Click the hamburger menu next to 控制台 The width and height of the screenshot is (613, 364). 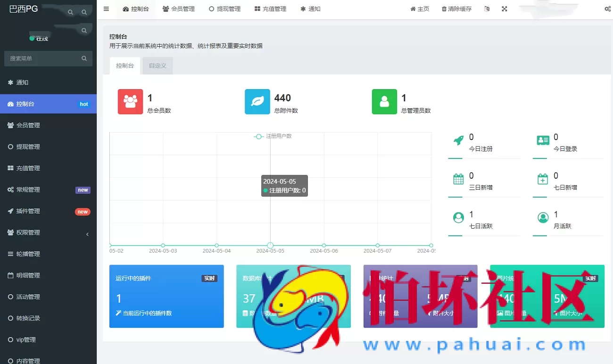106,8
